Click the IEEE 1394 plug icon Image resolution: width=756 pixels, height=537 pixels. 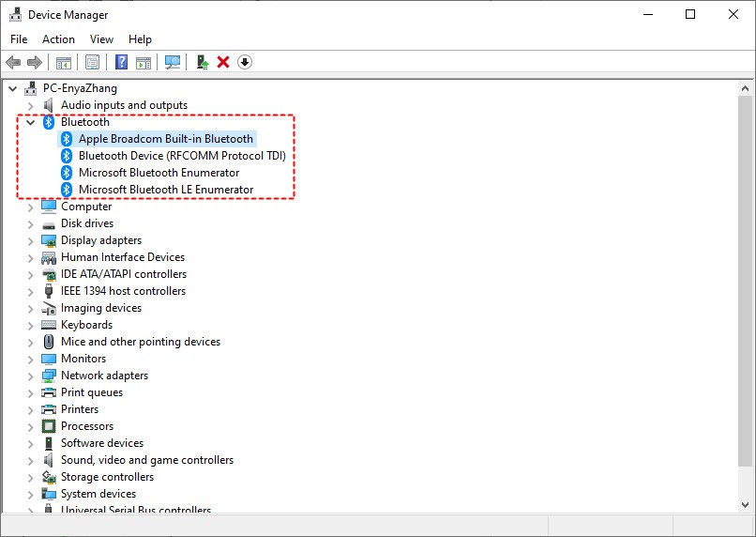click(49, 291)
